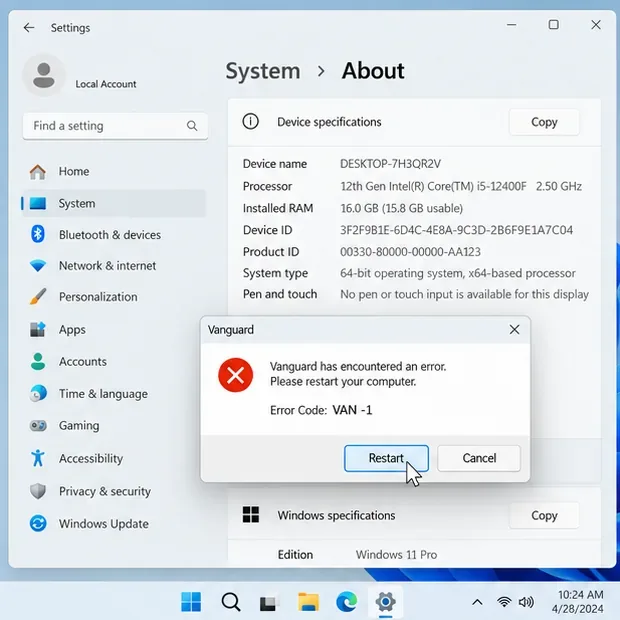The height and width of the screenshot is (620, 620).
Task: Copy the Windows specifications
Action: click(544, 516)
